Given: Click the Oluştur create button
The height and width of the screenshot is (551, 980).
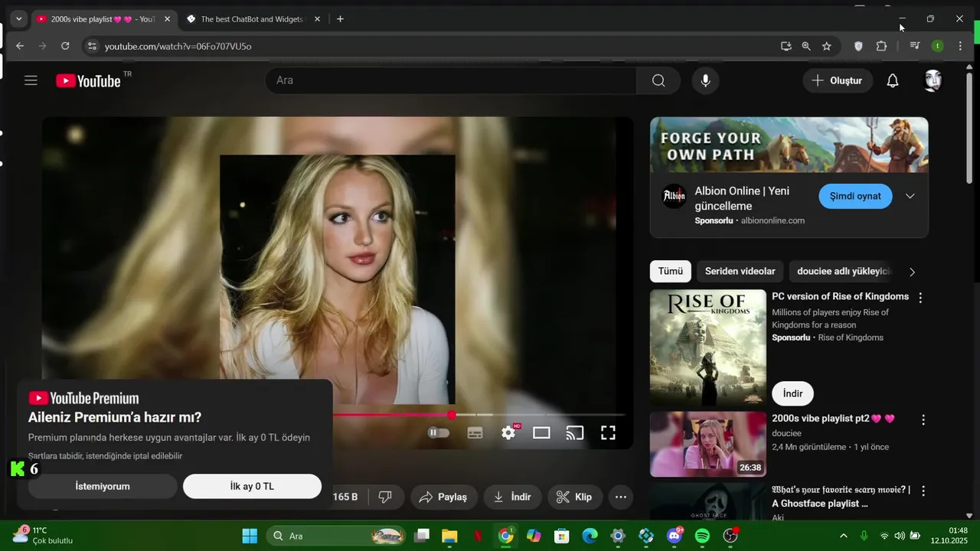Looking at the screenshot, I should click(x=838, y=80).
